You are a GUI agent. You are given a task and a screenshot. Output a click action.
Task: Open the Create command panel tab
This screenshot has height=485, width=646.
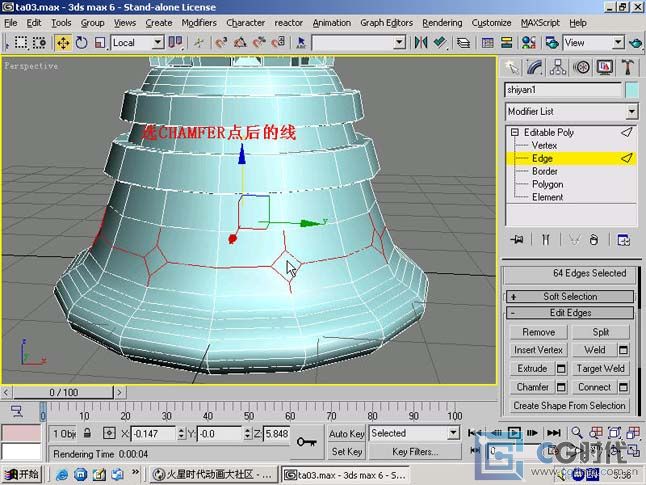[x=512, y=67]
